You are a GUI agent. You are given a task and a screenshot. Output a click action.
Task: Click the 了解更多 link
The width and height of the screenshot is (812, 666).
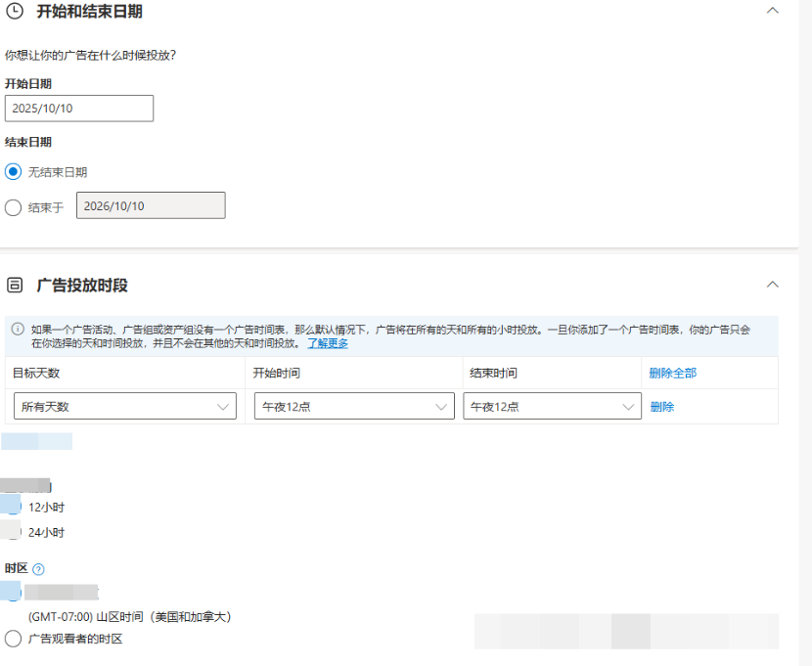[x=328, y=343]
